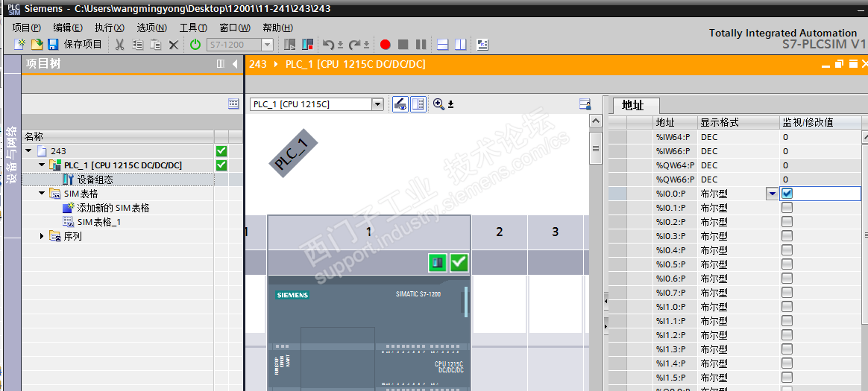Click the scissors cut icon

(119, 45)
